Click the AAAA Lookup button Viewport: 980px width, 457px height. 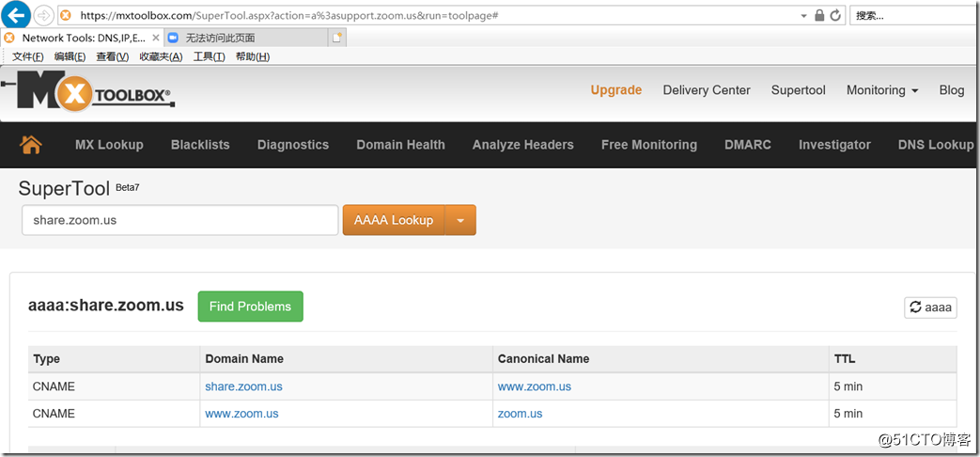pos(394,220)
